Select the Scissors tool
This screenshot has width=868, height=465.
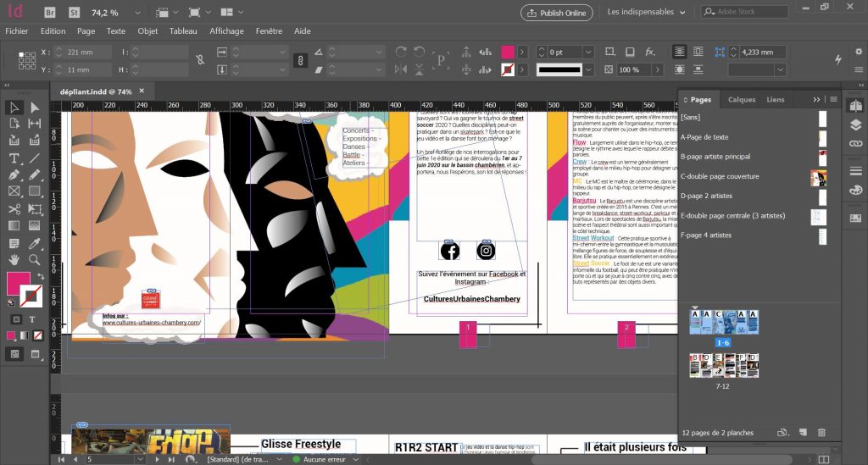pyautogui.click(x=14, y=209)
